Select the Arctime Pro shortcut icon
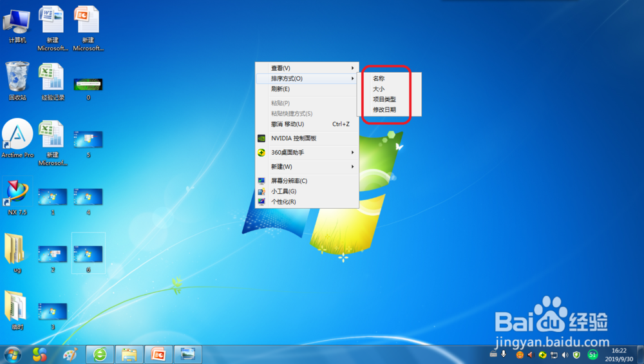This screenshot has height=364, width=644. click(17, 139)
